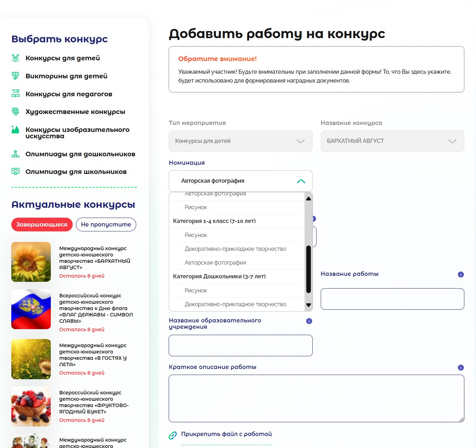Click globe icon for Художественные конкурсы

(x=15, y=111)
